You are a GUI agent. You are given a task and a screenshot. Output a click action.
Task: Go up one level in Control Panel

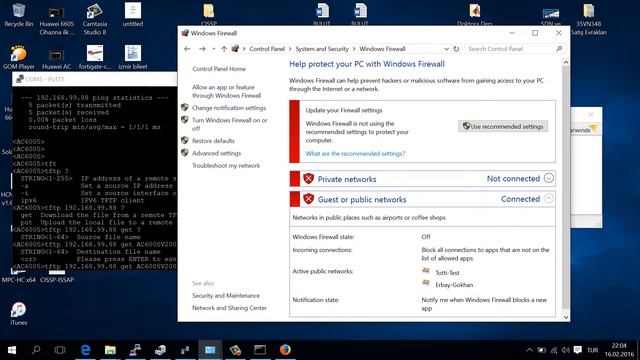click(x=224, y=49)
